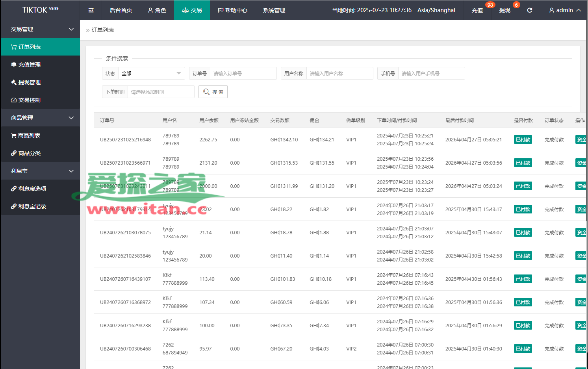Toggle the sidebar collapse hamburger icon
This screenshot has height=369, width=588.
click(91, 10)
